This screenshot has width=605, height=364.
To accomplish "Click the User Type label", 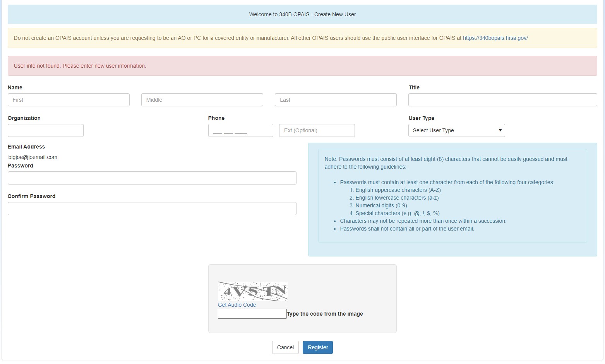I will tap(422, 118).
